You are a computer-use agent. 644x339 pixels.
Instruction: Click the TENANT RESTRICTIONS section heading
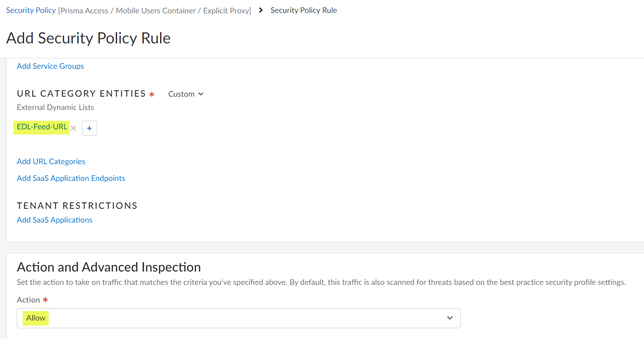pos(77,205)
